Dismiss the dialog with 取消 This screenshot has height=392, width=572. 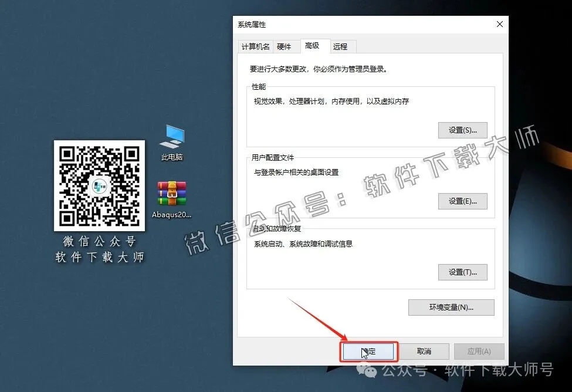pyautogui.click(x=424, y=350)
